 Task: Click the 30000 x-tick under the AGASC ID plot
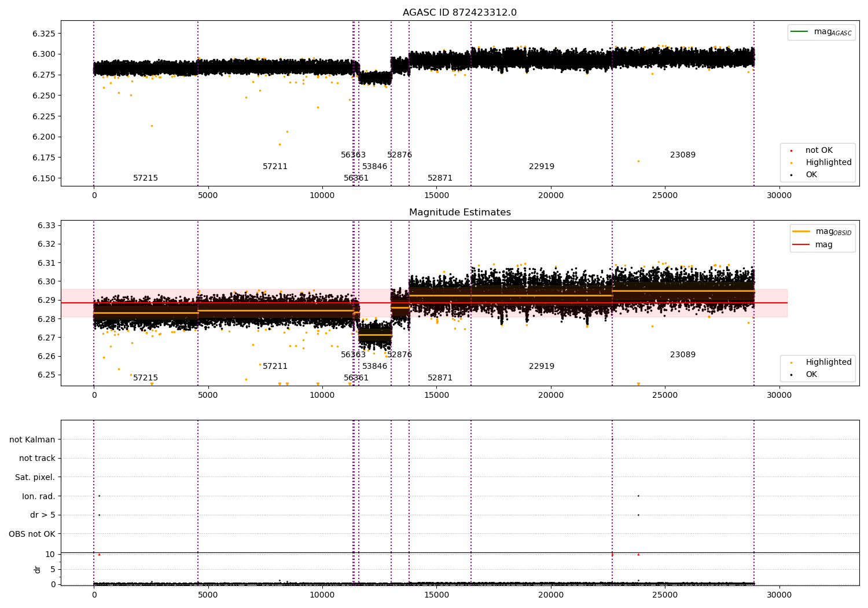click(779, 196)
